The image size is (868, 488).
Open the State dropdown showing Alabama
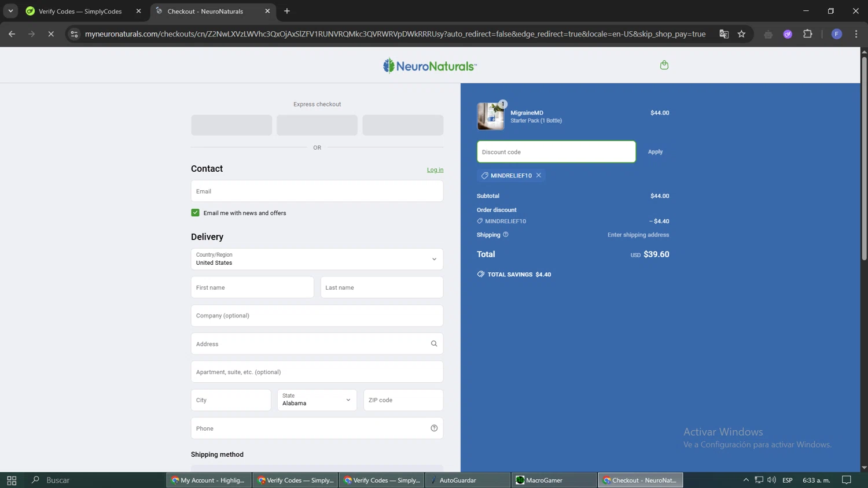tap(317, 400)
